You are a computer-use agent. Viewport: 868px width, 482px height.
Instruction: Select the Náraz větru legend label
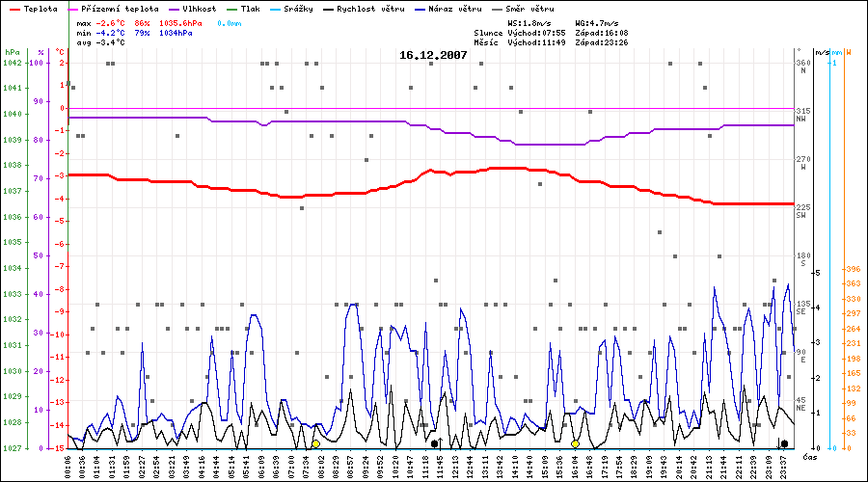tap(454, 9)
